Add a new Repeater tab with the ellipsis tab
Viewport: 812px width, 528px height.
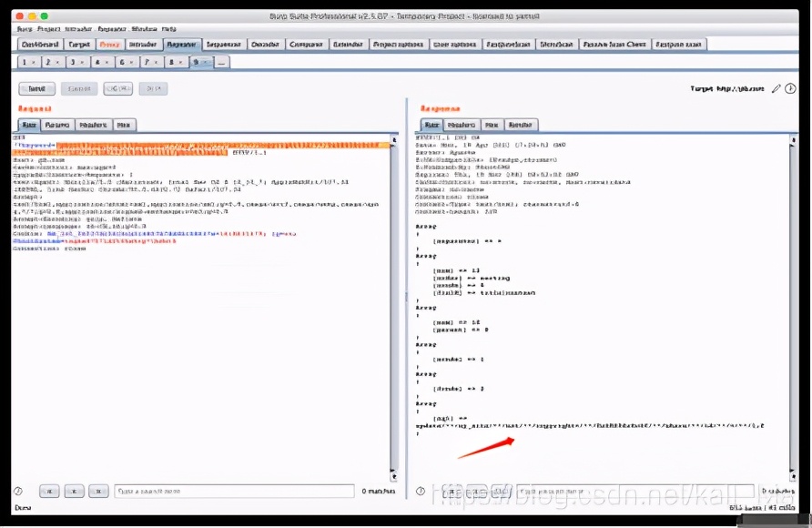point(221,63)
